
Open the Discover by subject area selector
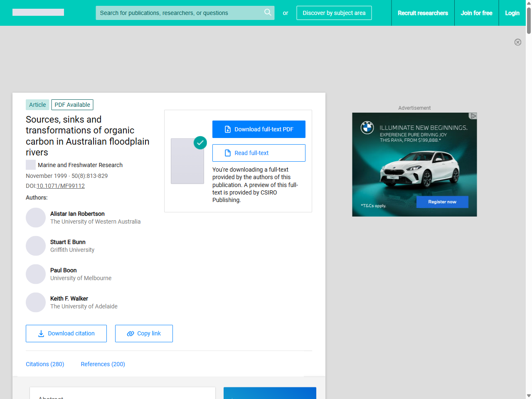pyautogui.click(x=334, y=13)
